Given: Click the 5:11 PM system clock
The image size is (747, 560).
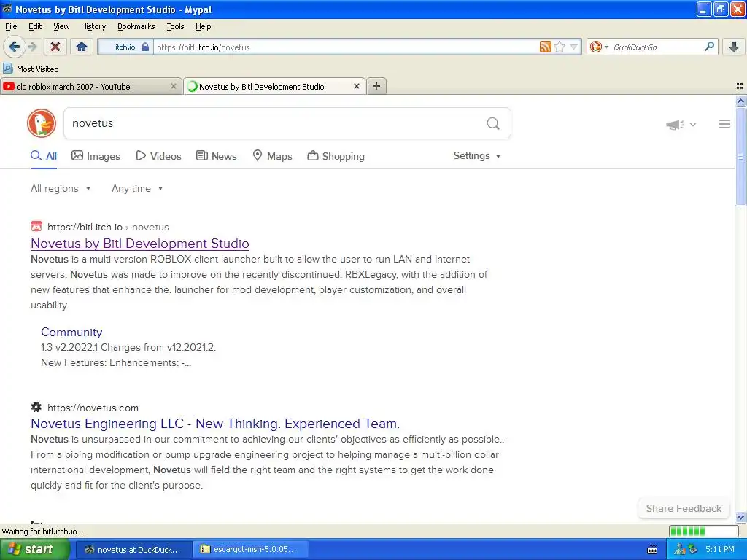Looking at the screenshot, I should click(x=720, y=549).
